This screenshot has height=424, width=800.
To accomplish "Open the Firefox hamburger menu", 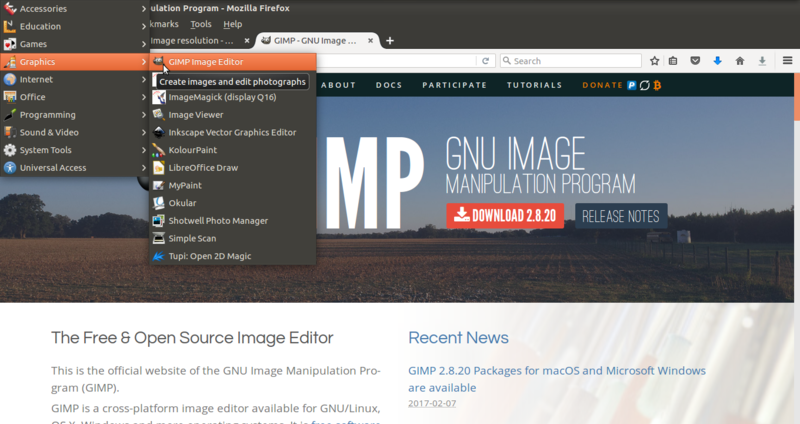I will point(787,61).
